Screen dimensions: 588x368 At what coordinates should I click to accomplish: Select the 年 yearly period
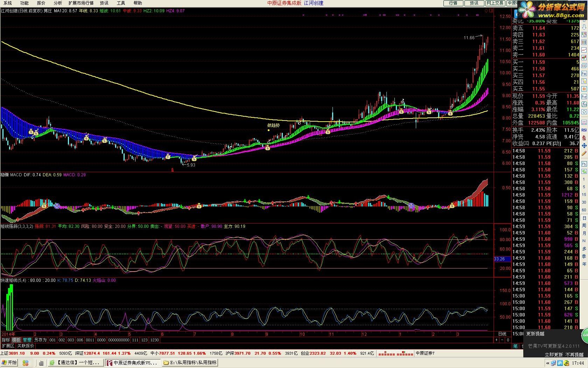(x=584, y=264)
